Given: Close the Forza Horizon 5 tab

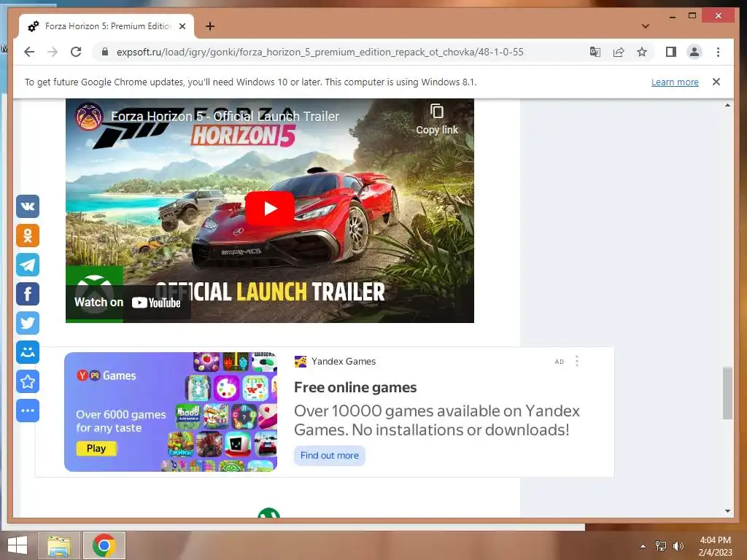Looking at the screenshot, I should (182, 26).
